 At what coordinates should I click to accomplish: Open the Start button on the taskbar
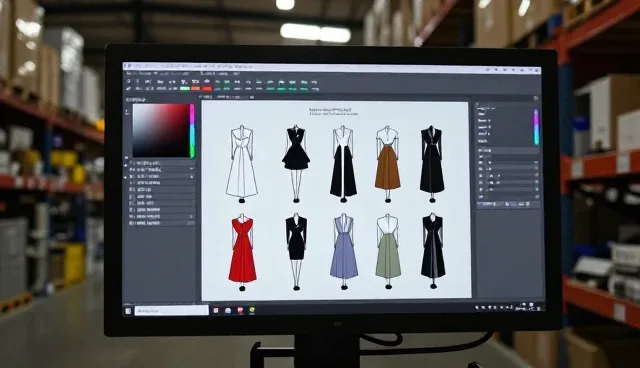point(128,311)
